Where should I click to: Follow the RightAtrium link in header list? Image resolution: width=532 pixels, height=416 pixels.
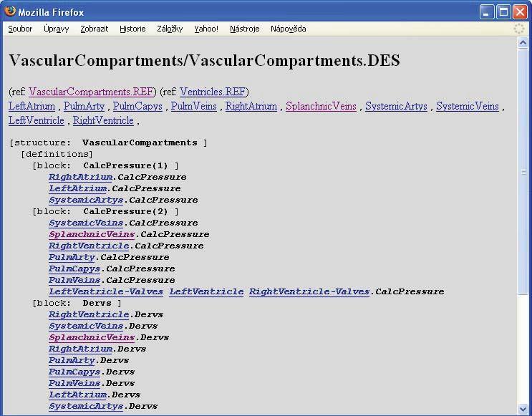tap(251, 106)
